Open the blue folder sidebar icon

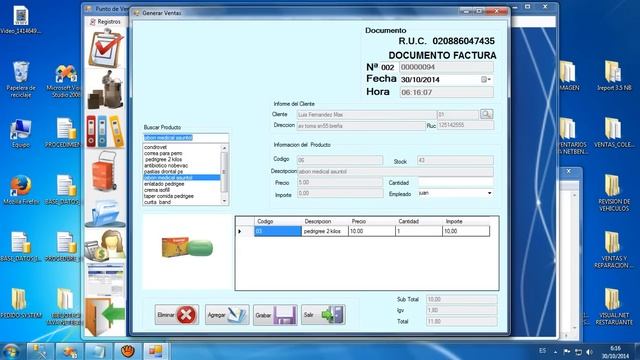point(106,212)
